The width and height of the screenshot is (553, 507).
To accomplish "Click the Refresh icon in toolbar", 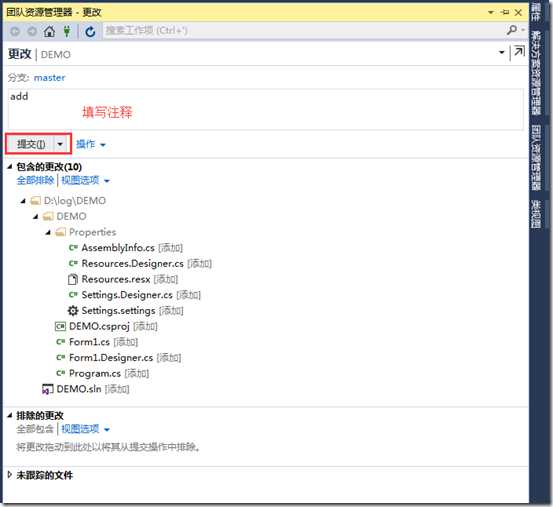I will tap(90, 32).
